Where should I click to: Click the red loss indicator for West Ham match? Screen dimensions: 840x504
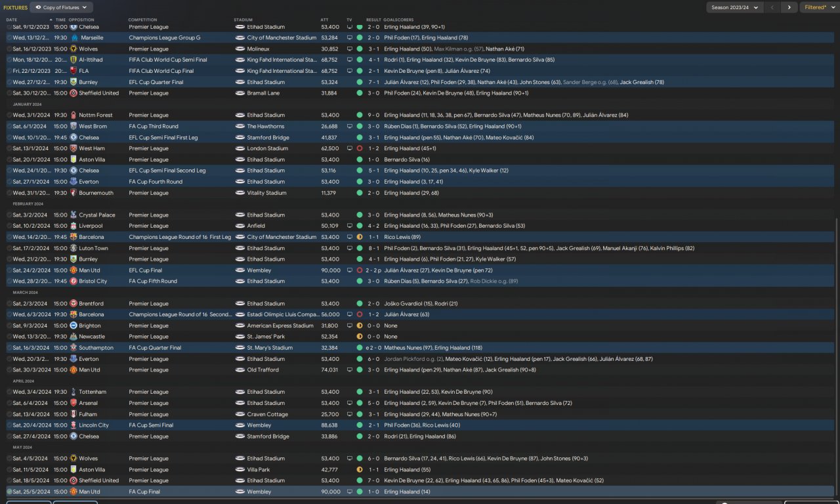coord(360,148)
